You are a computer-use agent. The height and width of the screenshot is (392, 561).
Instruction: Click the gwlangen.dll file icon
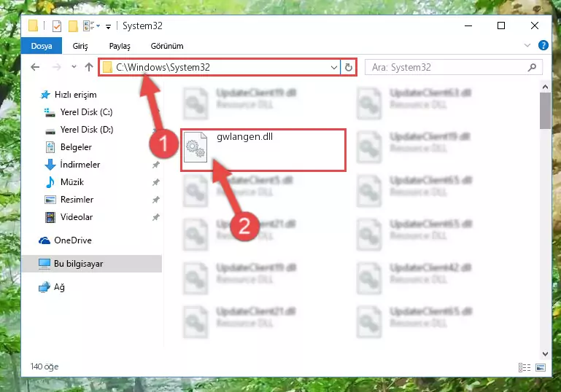tap(196, 147)
